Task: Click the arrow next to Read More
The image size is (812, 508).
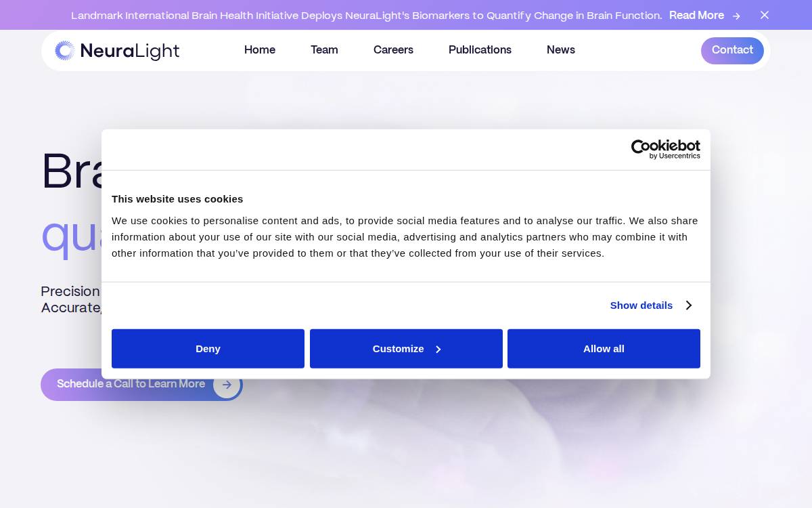Action: (x=736, y=16)
